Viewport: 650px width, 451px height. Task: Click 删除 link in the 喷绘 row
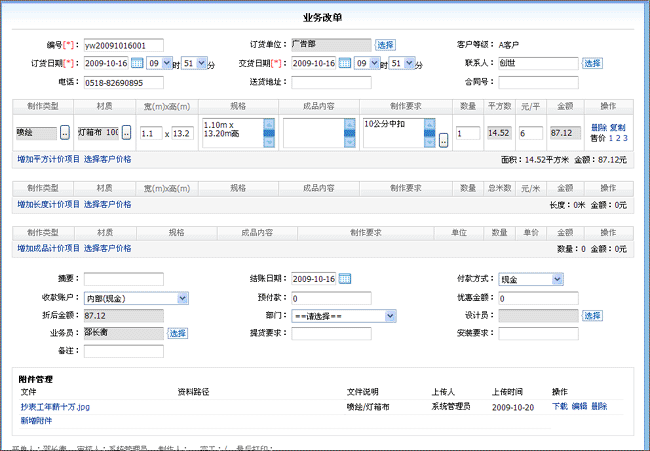coord(599,128)
